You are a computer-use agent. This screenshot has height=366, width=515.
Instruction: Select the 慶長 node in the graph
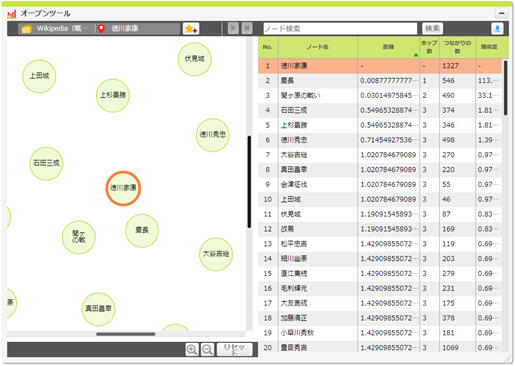tap(142, 230)
